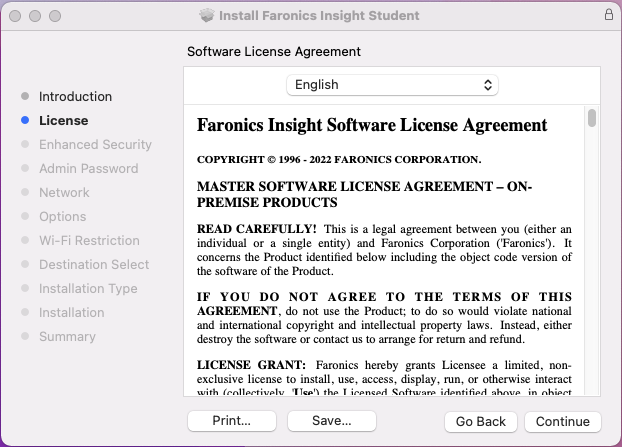This screenshot has width=622, height=447.
Task: Click the Save... button
Action: (x=331, y=421)
